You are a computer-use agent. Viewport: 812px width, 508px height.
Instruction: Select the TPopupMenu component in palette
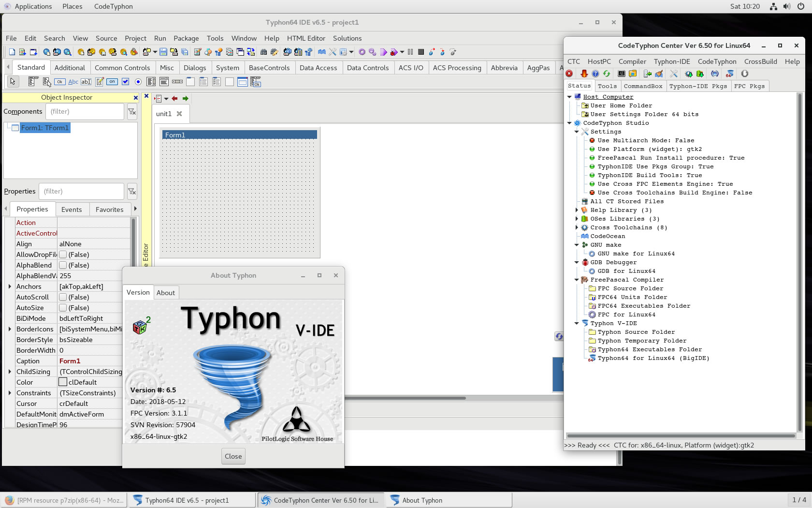[x=46, y=82]
